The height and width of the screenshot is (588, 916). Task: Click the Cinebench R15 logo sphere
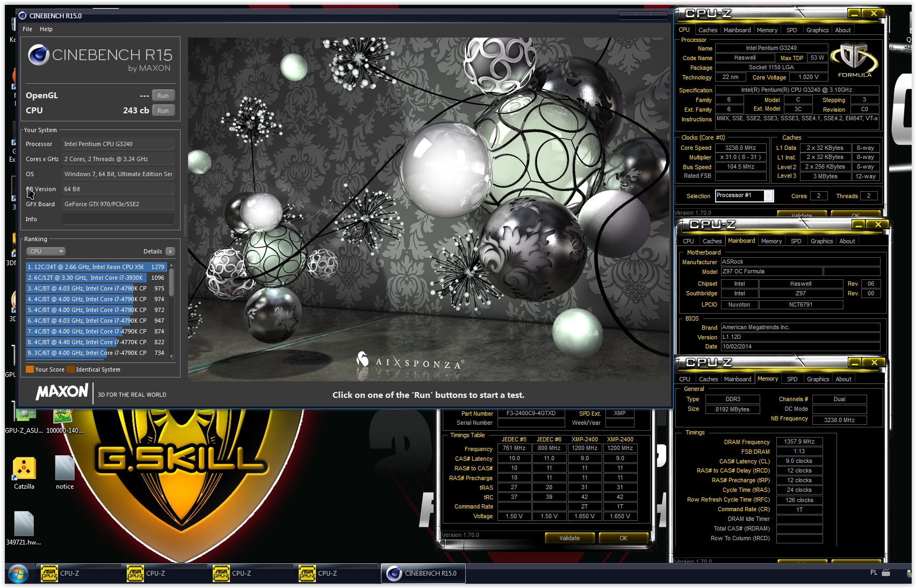[39, 55]
